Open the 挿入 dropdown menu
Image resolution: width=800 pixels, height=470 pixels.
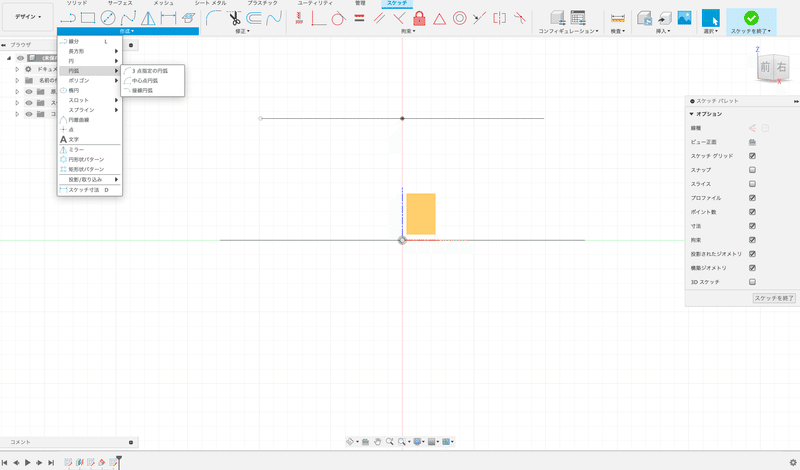[663, 31]
